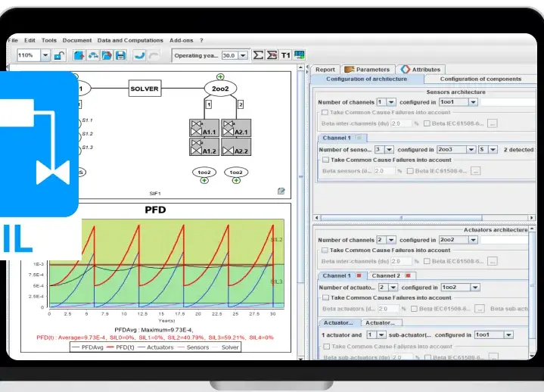This screenshot has height=392, width=544.
Task: Click channel label 1 under the 2oo2 node
Action: point(209,104)
